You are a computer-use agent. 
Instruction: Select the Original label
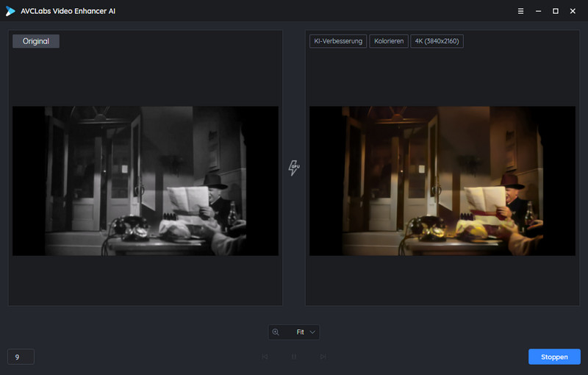click(36, 41)
